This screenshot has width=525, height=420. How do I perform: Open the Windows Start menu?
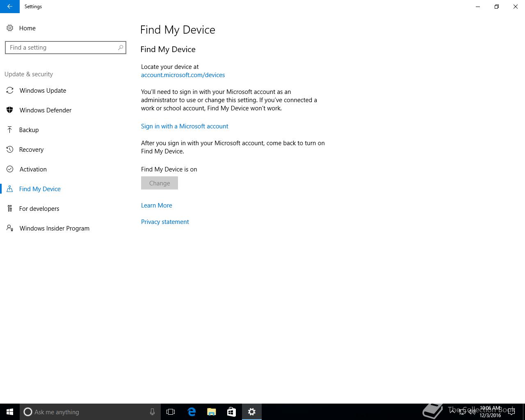[x=10, y=412]
